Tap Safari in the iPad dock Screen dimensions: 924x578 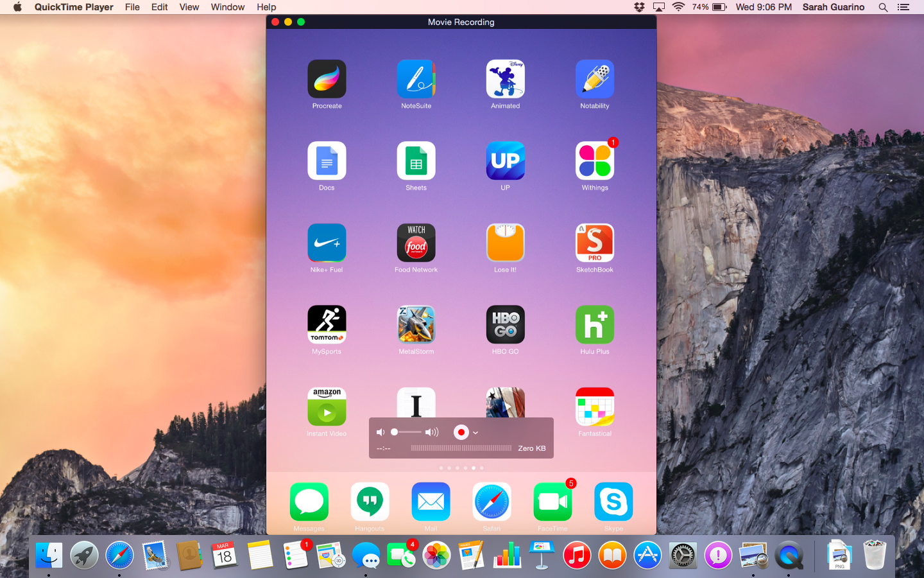point(492,502)
